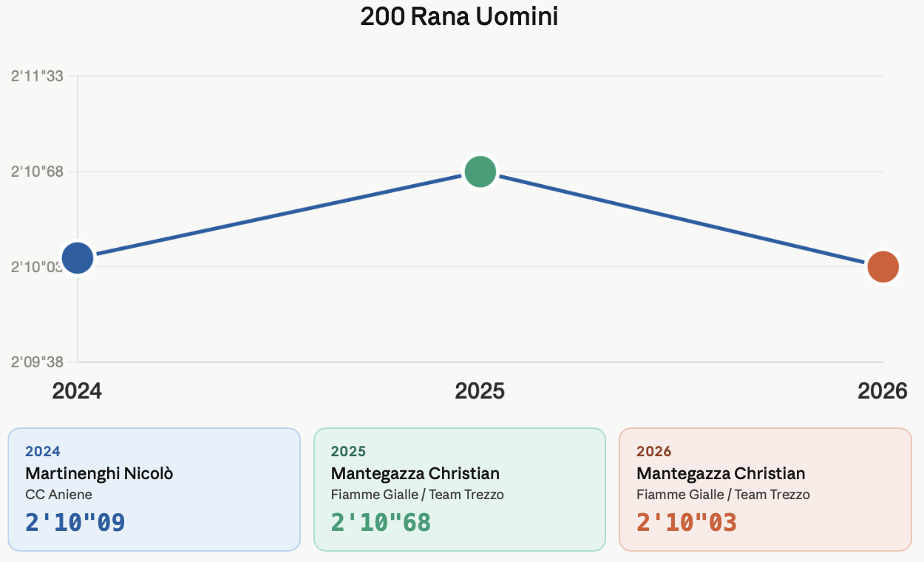Click the line segment between 2024 and 2025 points

click(x=279, y=214)
